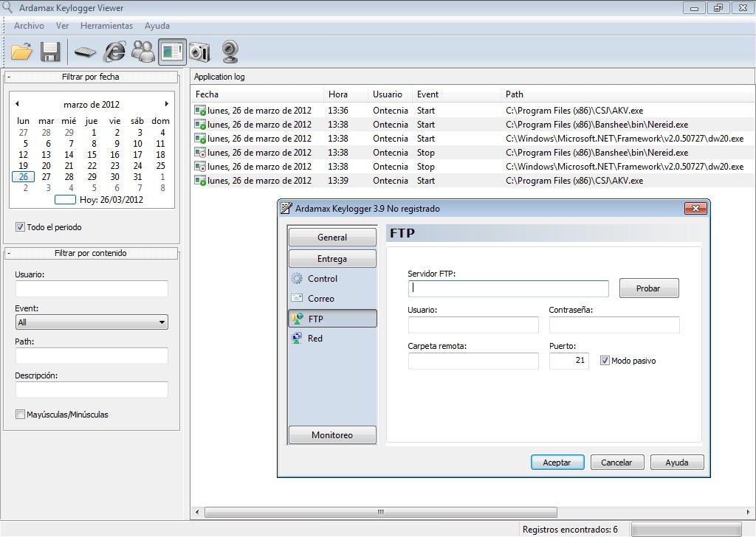Screen dimensions: 756x537
Task: Sort by Event column header
Action: (456, 94)
